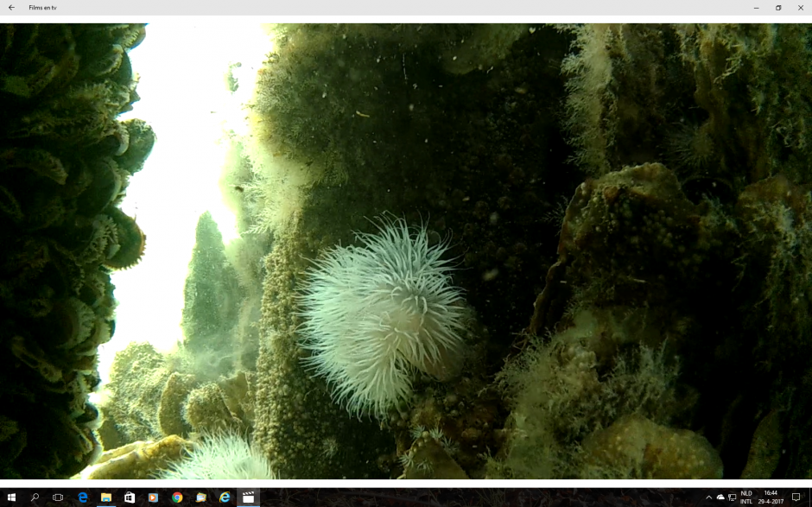Launch Internet Explorer from the taskbar

click(x=225, y=497)
